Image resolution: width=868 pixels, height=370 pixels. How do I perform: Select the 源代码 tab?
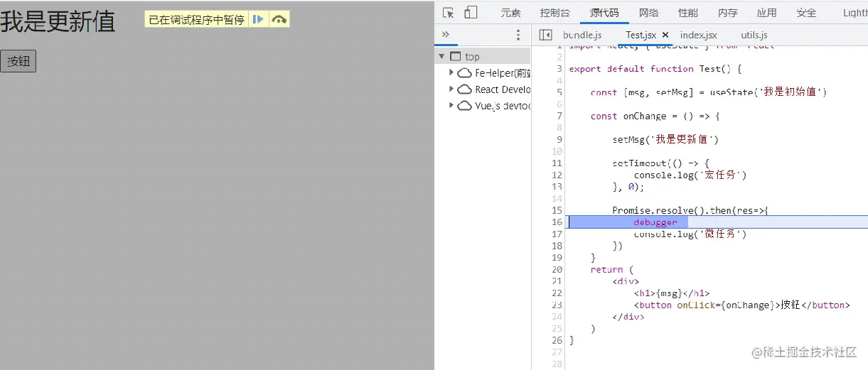(x=604, y=13)
